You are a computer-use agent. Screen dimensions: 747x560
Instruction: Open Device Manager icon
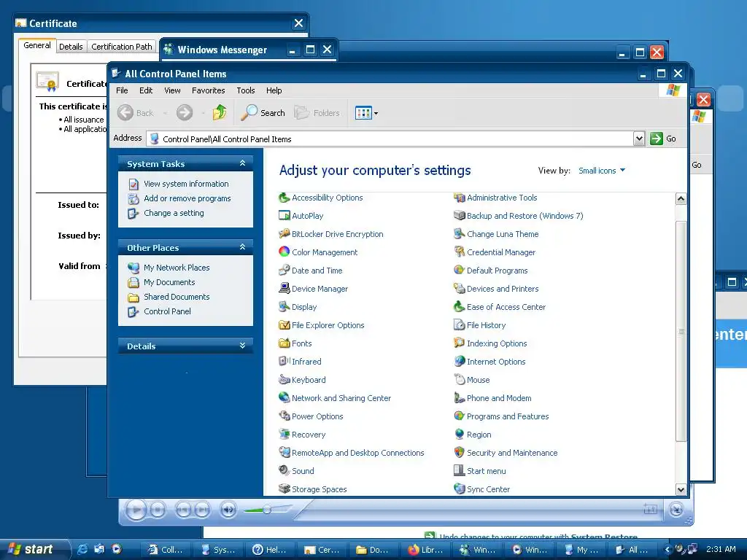[285, 289]
